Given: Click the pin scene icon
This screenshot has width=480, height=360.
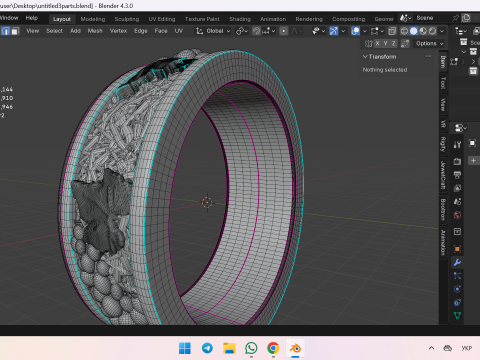Looking at the screenshot, I should (456, 18).
